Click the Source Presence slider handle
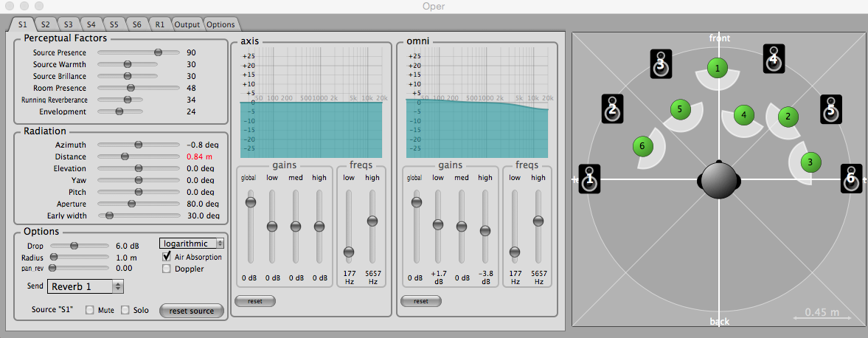 pos(158,52)
